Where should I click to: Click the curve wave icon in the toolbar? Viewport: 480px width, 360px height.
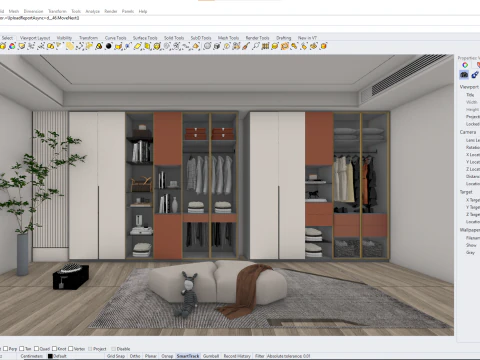(186, 46)
